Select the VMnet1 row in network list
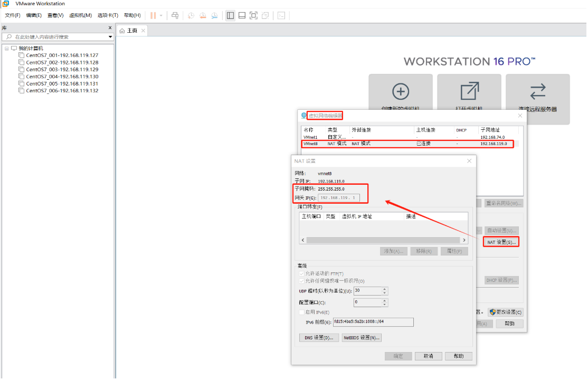The height and width of the screenshot is (380, 588). (x=410, y=137)
